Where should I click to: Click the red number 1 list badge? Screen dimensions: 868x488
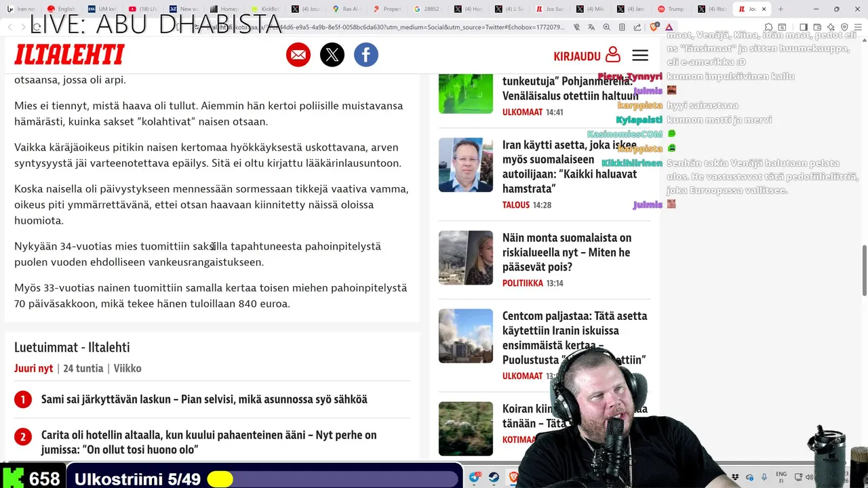[x=22, y=400]
